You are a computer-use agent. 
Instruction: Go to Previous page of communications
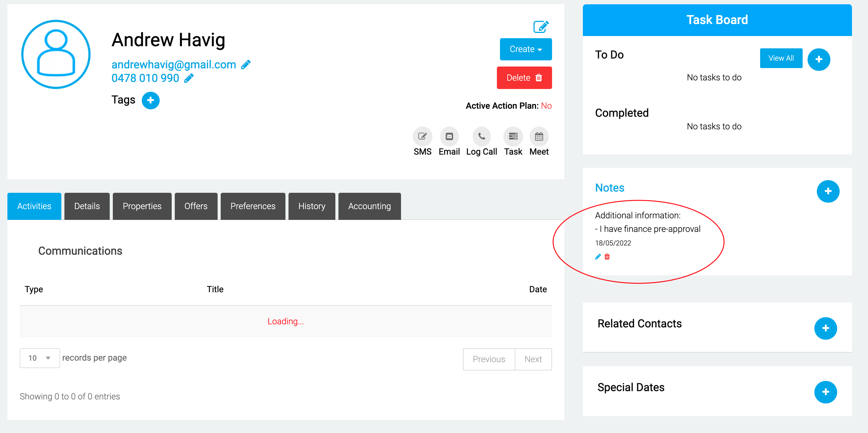pyautogui.click(x=489, y=359)
